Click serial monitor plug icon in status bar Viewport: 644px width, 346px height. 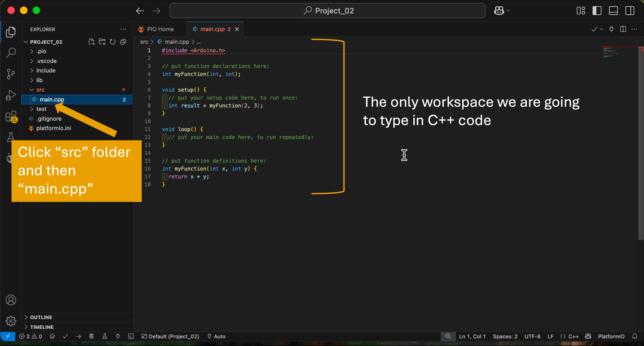point(118,336)
